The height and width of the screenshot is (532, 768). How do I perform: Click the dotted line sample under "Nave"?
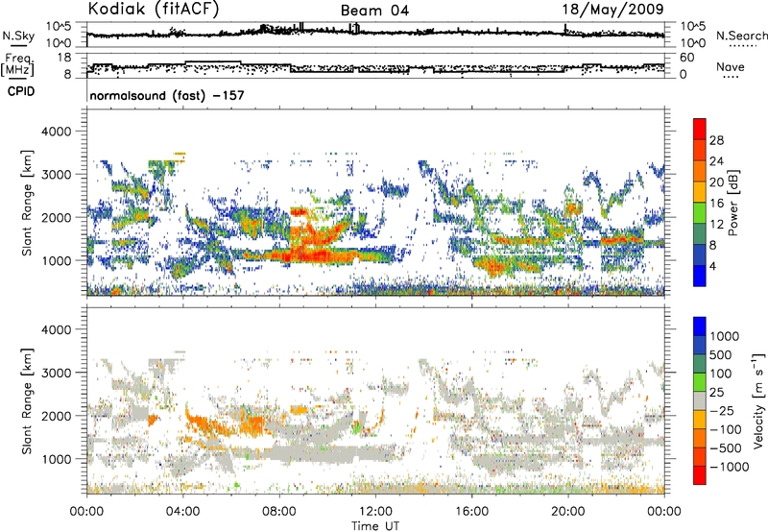731,77
